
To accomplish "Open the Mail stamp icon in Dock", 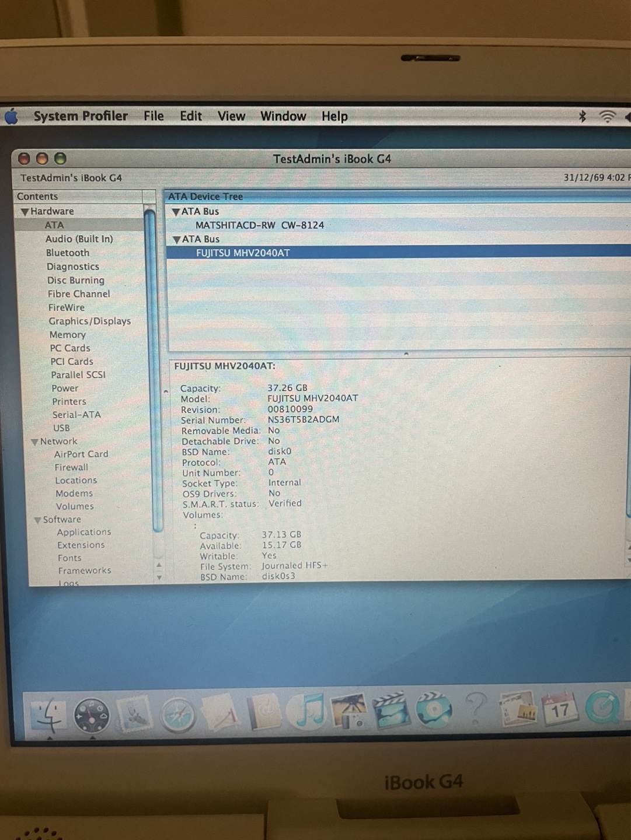I will point(134,714).
